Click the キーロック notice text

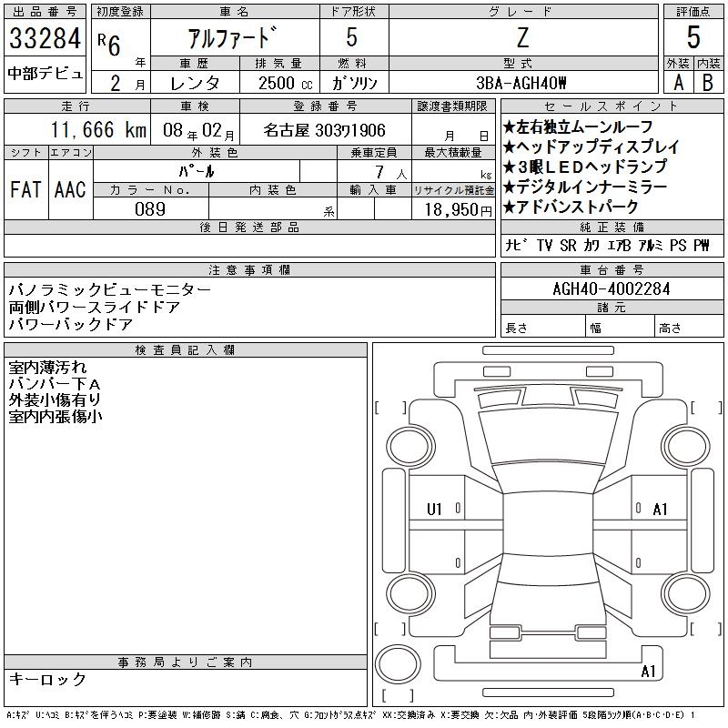click(x=48, y=679)
